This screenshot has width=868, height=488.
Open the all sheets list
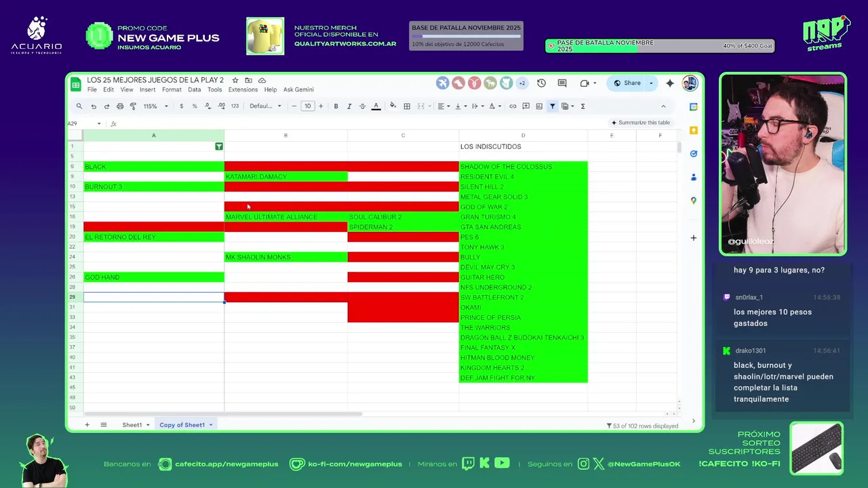[104, 425]
